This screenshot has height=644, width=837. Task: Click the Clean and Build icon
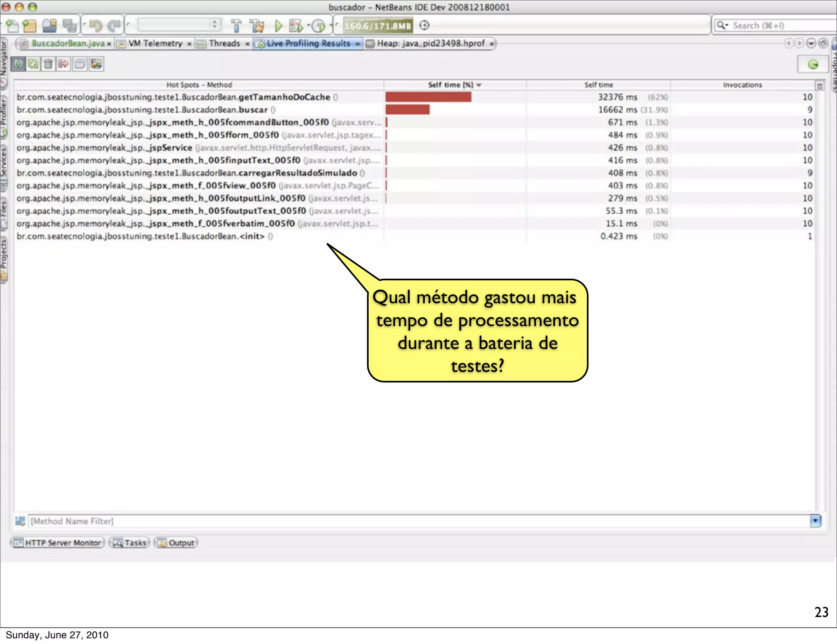point(257,26)
